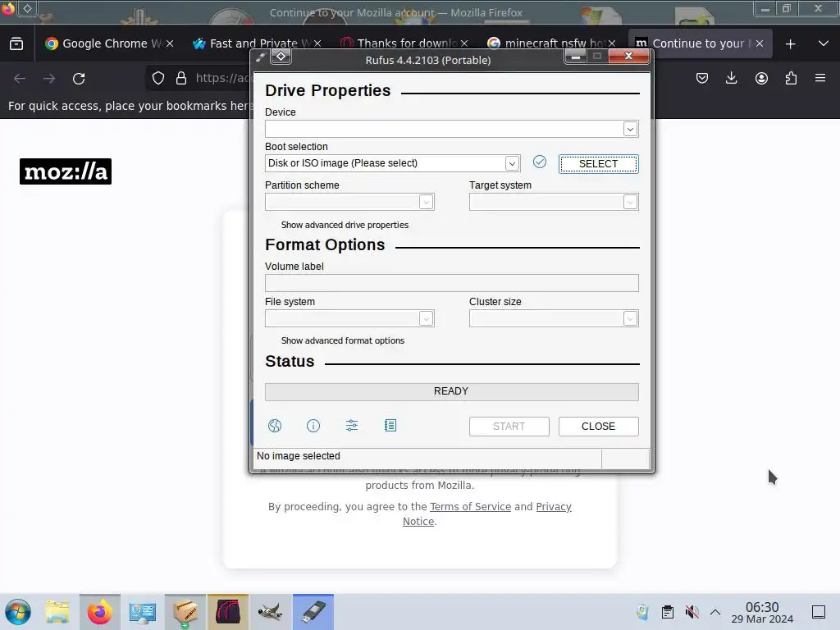Click the START button in Rufus
Screen dimensions: 840x630
(509, 427)
